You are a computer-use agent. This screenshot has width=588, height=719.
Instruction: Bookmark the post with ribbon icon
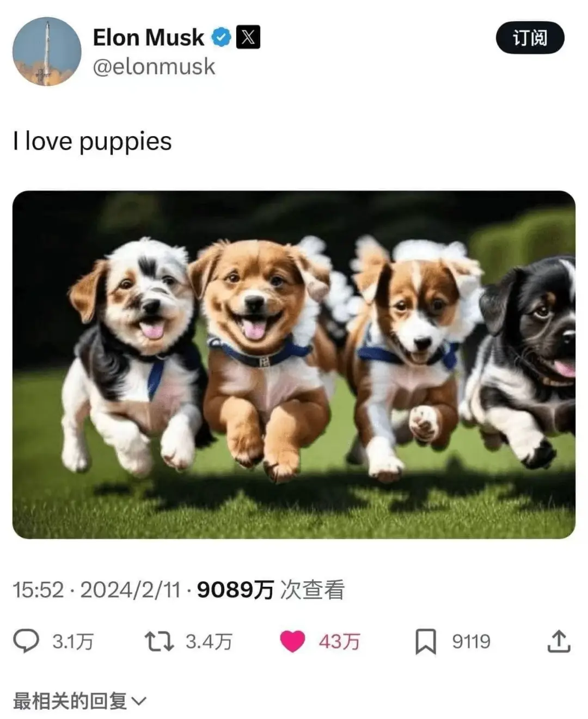point(426,641)
